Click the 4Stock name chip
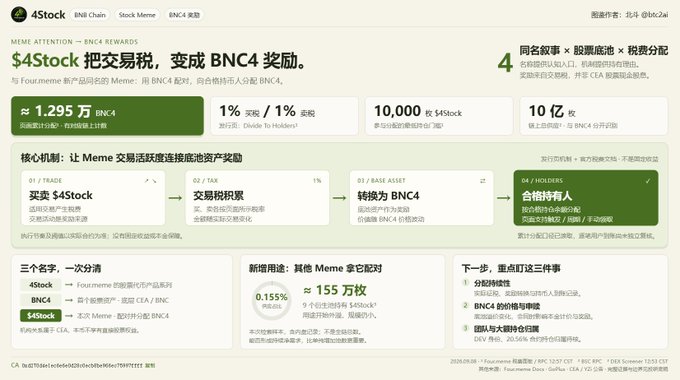Image resolution: width=680 pixels, height=380 pixels. [x=41, y=285]
